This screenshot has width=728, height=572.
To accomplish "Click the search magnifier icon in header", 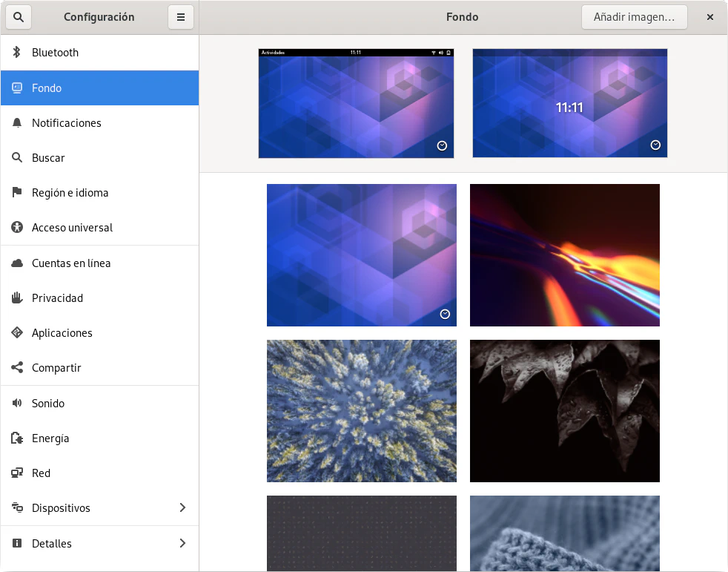I will coord(18,17).
